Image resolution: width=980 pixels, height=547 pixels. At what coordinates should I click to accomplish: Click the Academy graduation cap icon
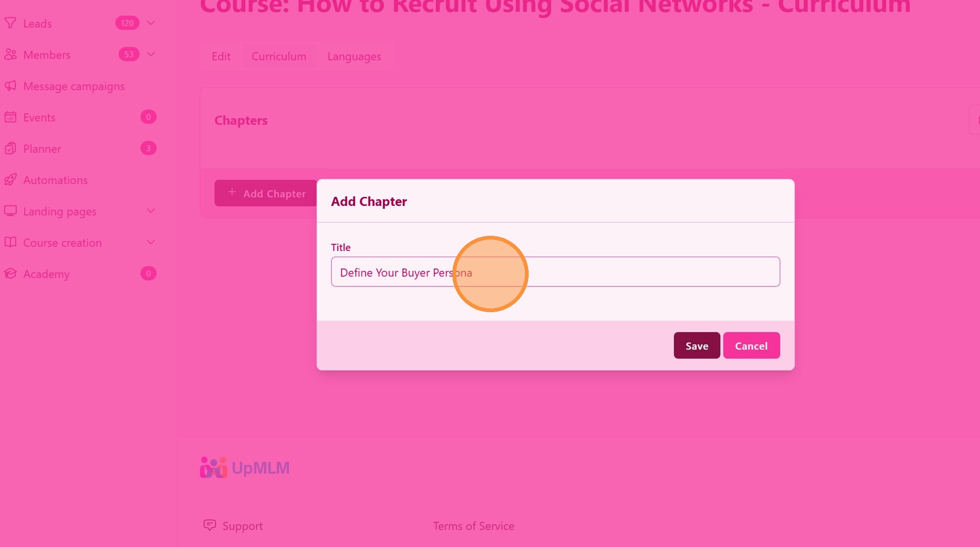[x=10, y=274]
